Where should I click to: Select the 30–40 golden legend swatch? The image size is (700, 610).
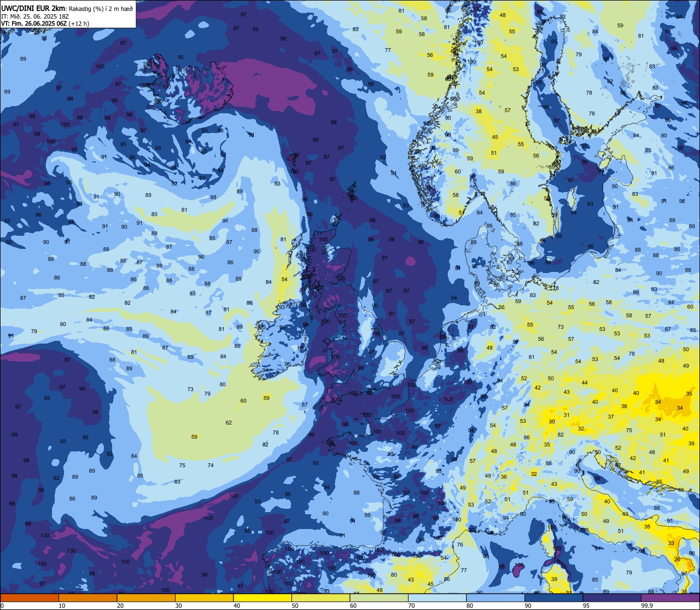[204, 597]
